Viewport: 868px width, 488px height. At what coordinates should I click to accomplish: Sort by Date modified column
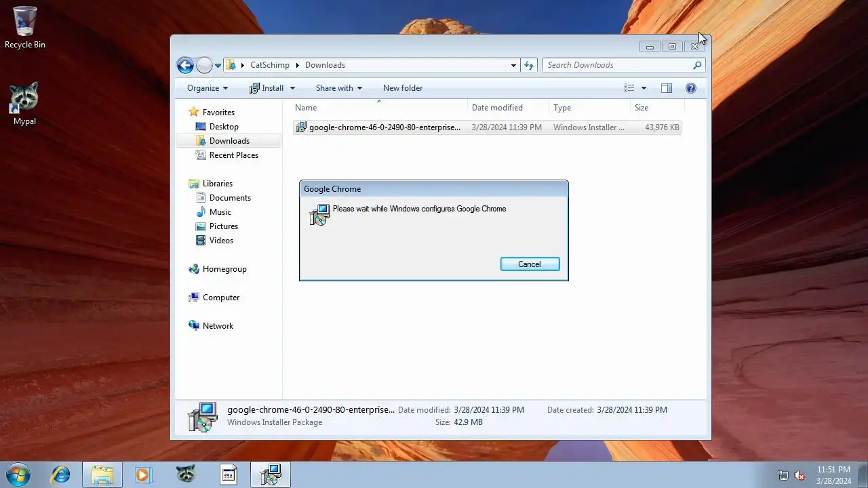point(509,108)
